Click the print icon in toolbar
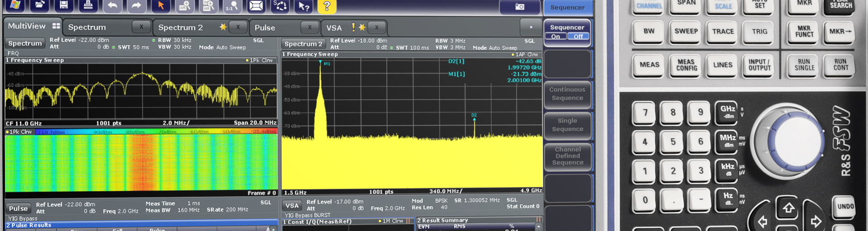 [88, 5]
